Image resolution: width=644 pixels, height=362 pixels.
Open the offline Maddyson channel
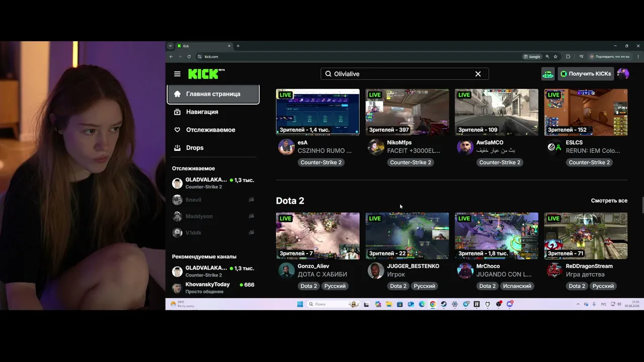(213, 216)
